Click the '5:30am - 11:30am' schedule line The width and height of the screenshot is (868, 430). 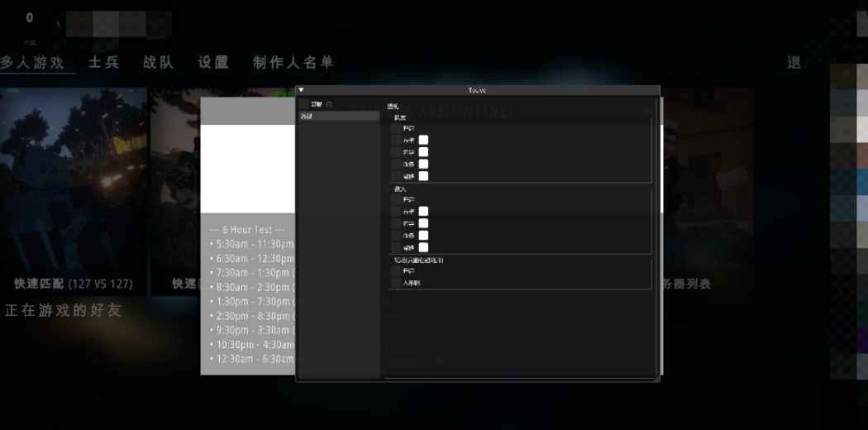tap(252, 244)
